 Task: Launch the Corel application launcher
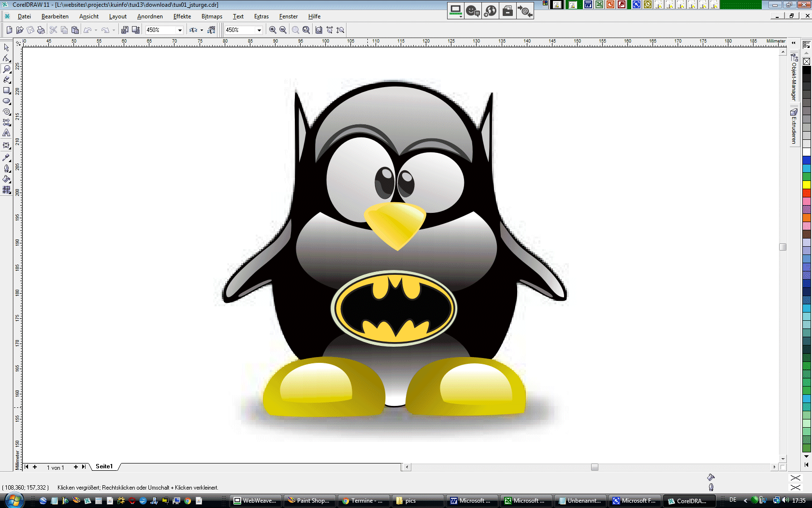[x=193, y=30]
